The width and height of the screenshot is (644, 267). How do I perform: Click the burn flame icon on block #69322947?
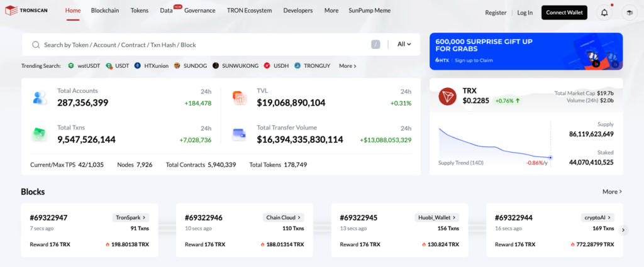point(108,244)
